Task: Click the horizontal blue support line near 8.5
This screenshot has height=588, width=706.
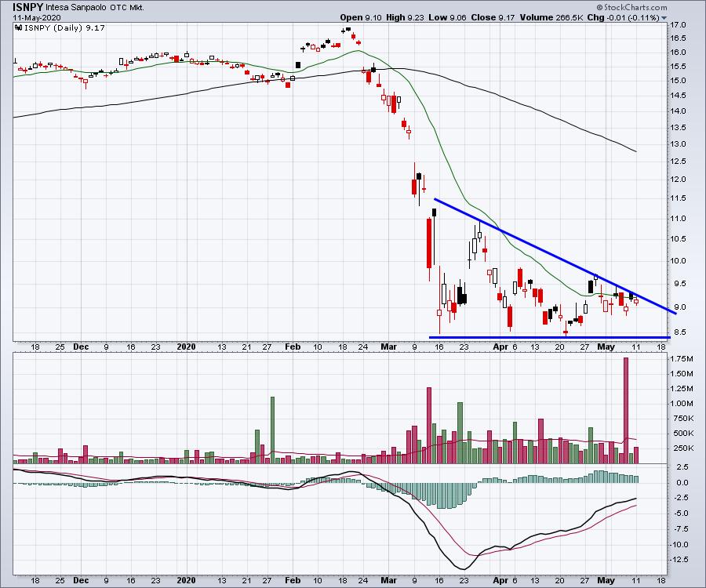Action: [x=549, y=337]
